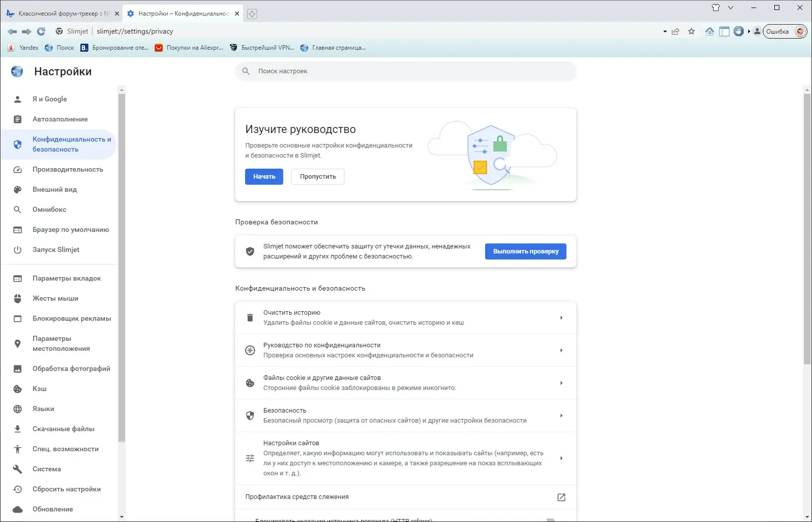Image resolution: width=812 pixels, height=522 pixels.
Task: Click the external link icon for Профилактика средств слежения
Action: coord(561,497)
